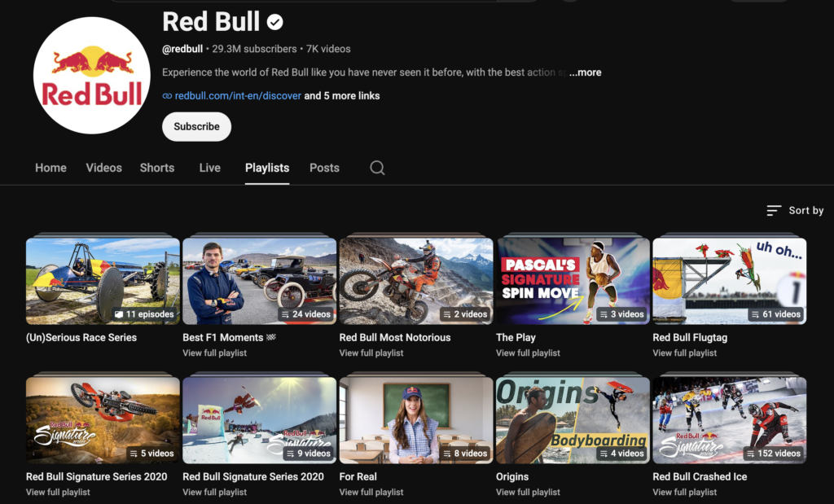Open View full playlist under Best F1 Moments
This screenshot has height=504, width=834.
(214, 353)
